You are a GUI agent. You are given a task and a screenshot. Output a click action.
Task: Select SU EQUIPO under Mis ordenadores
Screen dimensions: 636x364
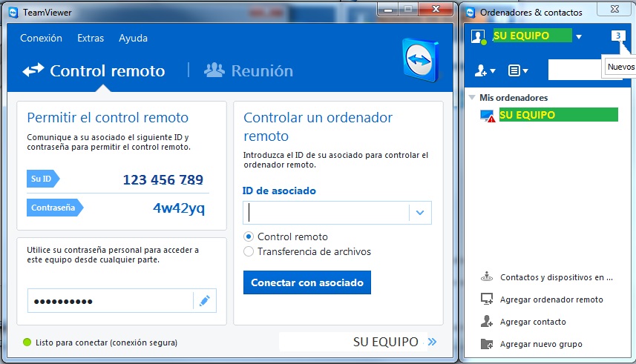coord(558,115)
